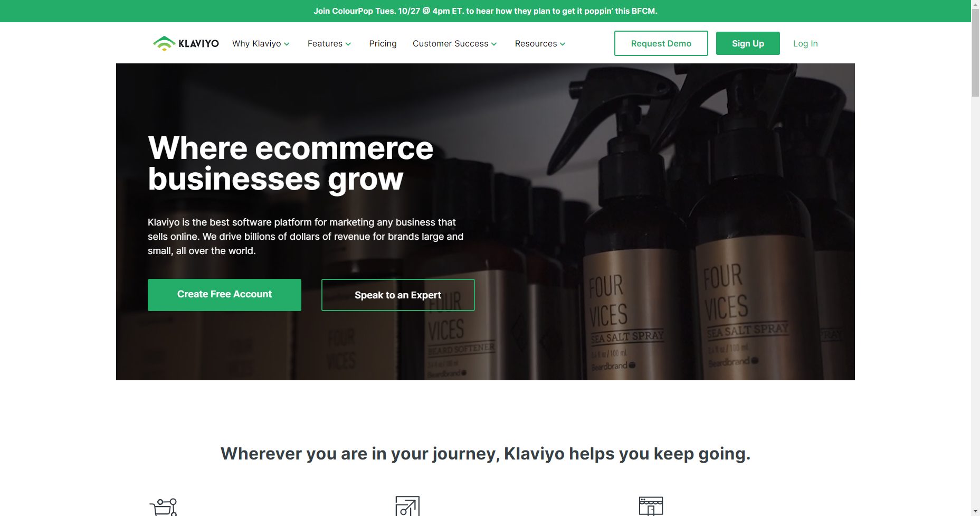Click the shopping cart icon below journey heading

tap(164, 507)
